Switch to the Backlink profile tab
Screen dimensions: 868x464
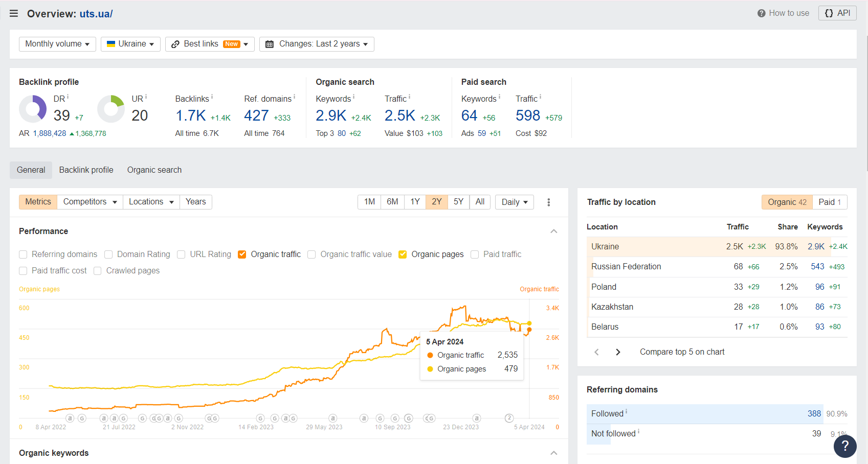click(86, 170)
